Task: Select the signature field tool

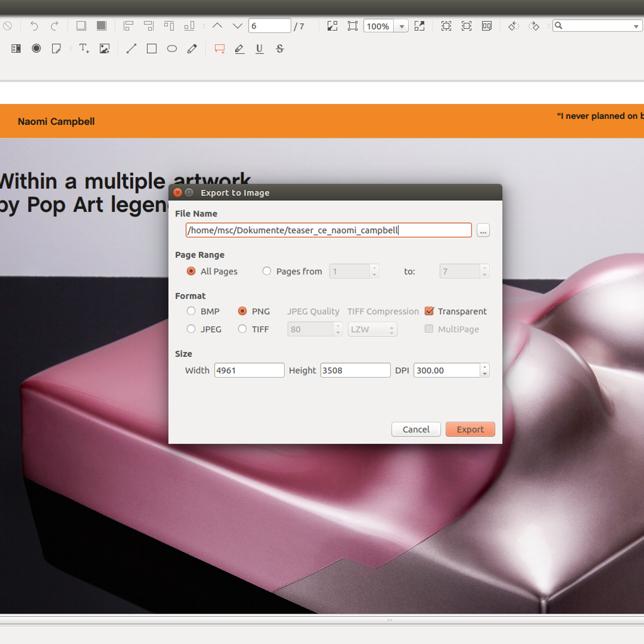Action: 56,49
